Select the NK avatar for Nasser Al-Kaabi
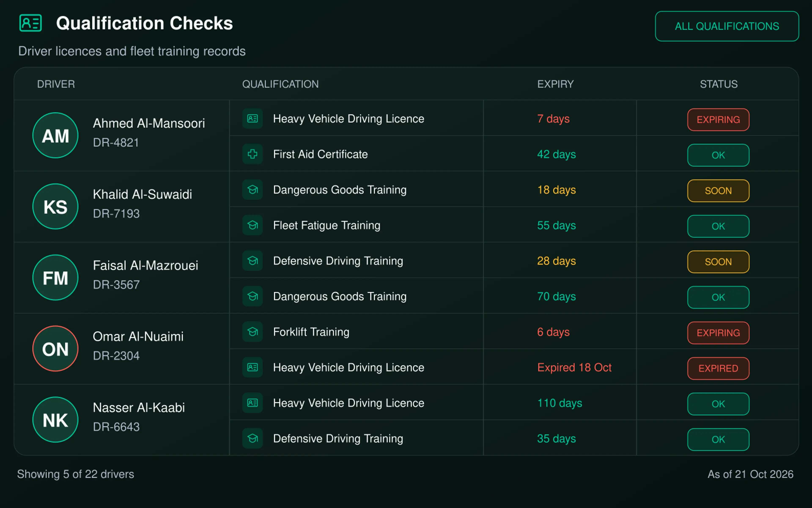 pyautogui.click(x=55, y=420)
